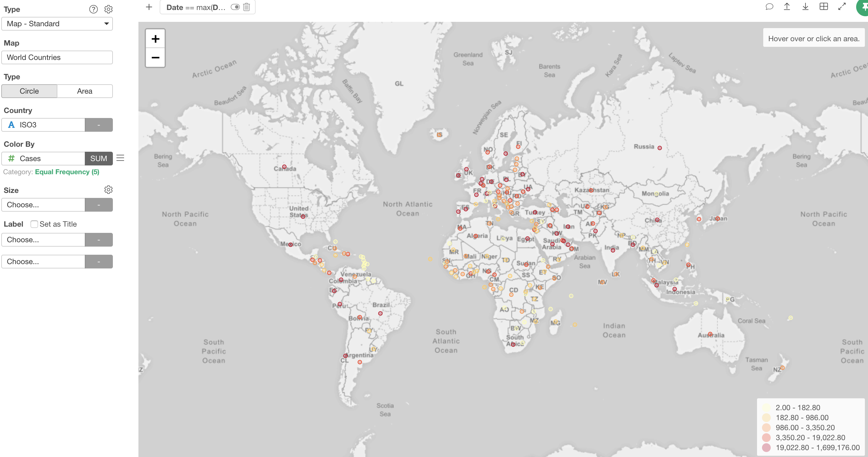Open the Label field Choose... selector
This screenshot has height=457, width=868.
point(43,239)
